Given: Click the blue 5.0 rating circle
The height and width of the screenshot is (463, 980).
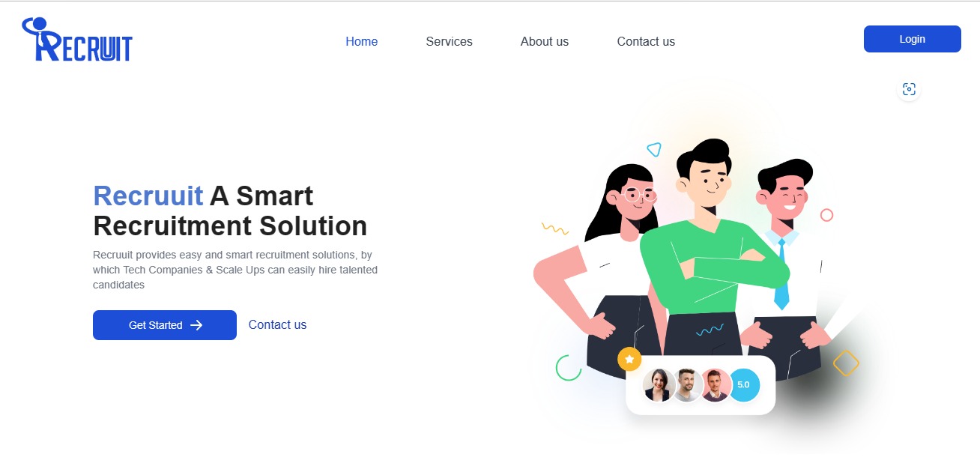Looking at the screenshot, I should point(743,385).
